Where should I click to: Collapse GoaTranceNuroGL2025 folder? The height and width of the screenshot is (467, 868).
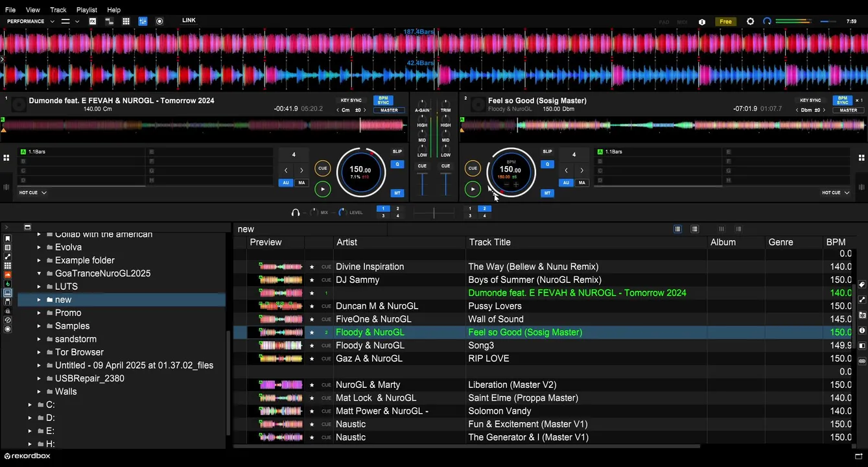point(39,273)
